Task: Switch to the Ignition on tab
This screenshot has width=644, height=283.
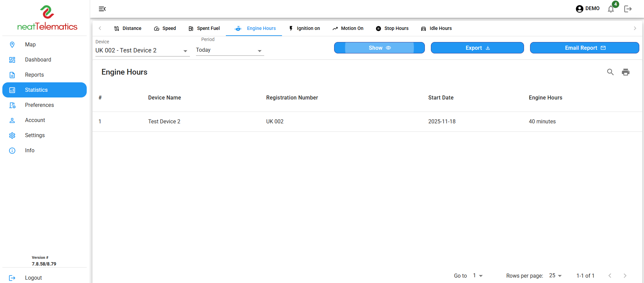Action: (x=304, y=29)
